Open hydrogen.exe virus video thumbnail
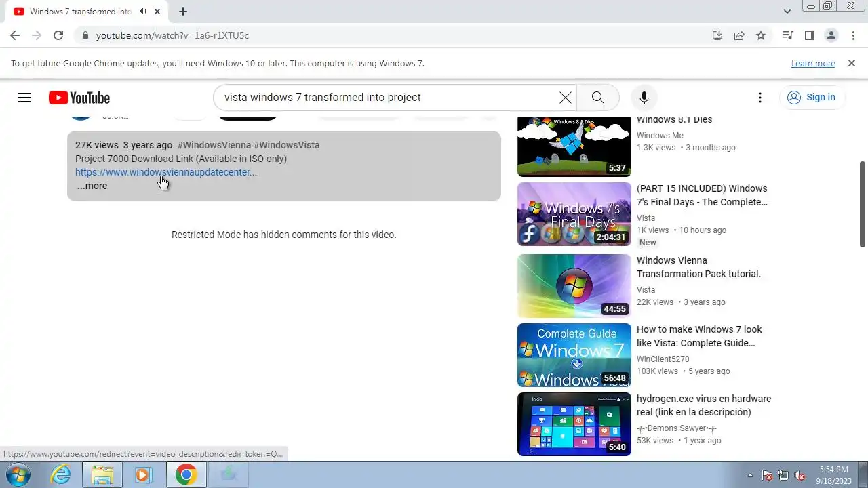The height and width of the screenshot is (488, 868). click(574, 424)
